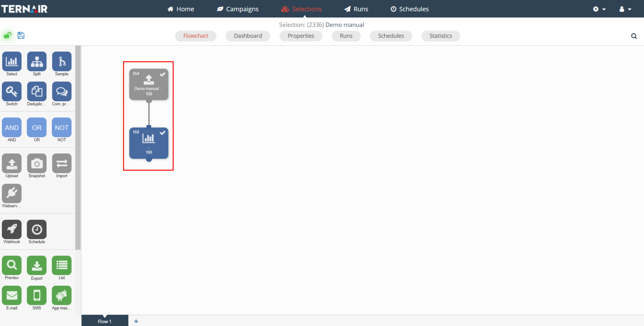
Task: Switch to the Runs sub-tab
Action: (x=346, y=36)
